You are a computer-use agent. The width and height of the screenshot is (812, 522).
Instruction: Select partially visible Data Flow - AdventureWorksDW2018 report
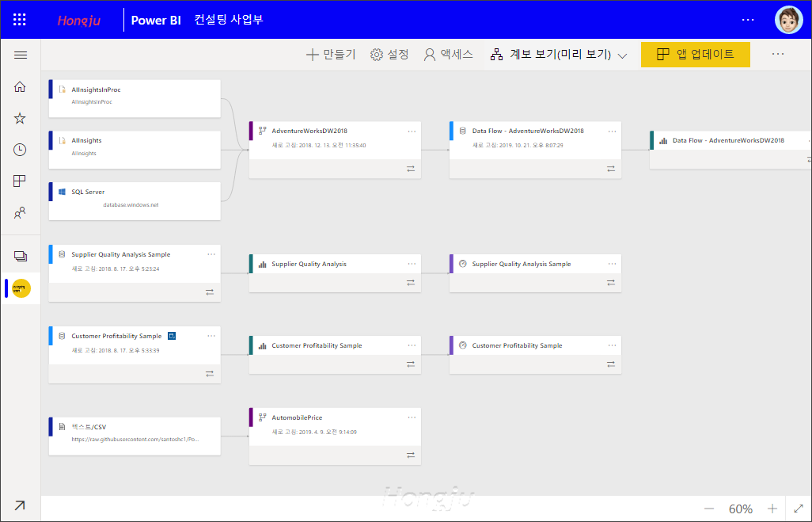coord(730,150)
